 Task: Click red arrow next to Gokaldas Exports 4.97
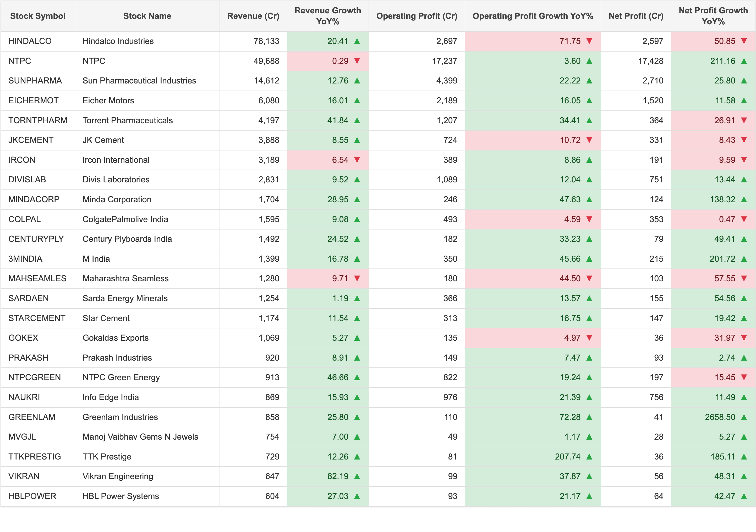(589, 338)
